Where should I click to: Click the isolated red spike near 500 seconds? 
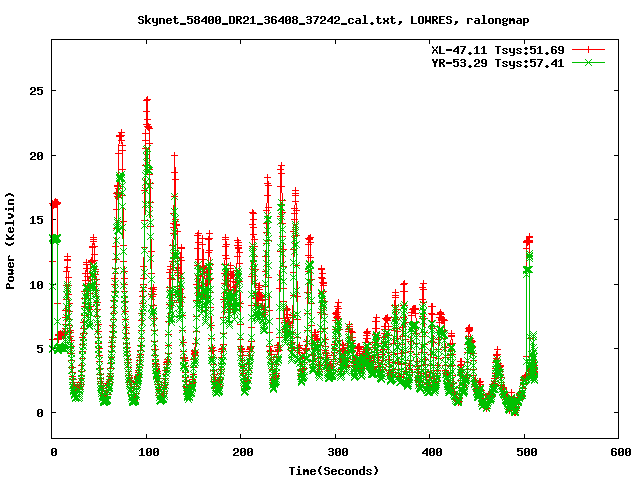click(x=528, y=241)
